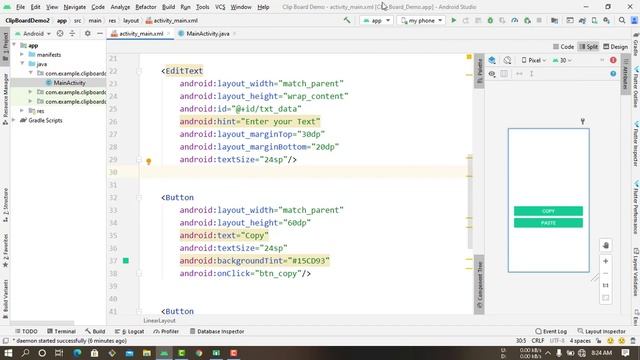Open the Android project view dropdown

(33, 33)
